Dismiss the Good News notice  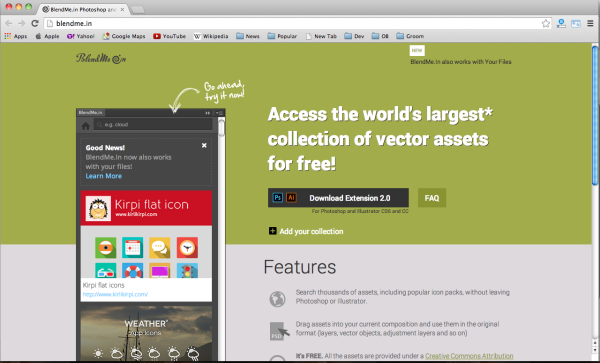point(204,145)
